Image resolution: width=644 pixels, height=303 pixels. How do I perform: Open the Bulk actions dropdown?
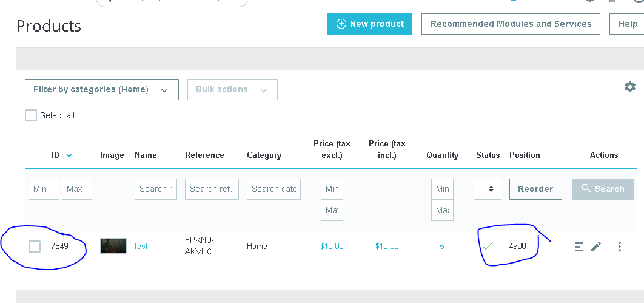232,90
